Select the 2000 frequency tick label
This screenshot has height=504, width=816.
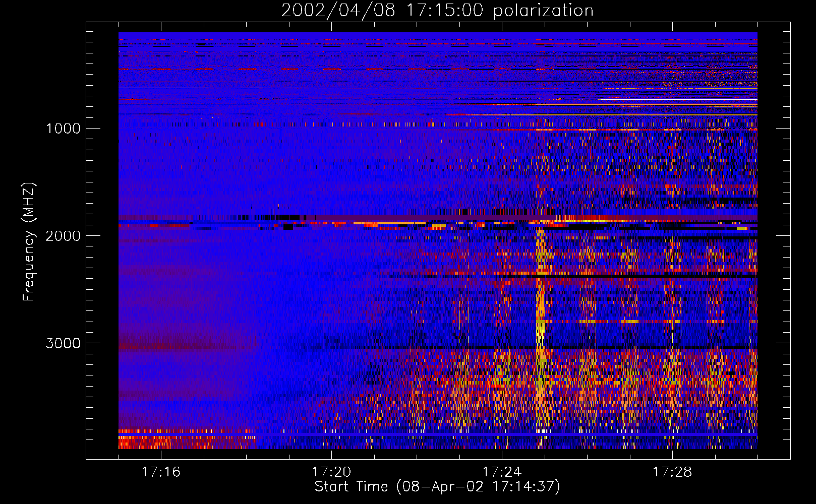63,236
